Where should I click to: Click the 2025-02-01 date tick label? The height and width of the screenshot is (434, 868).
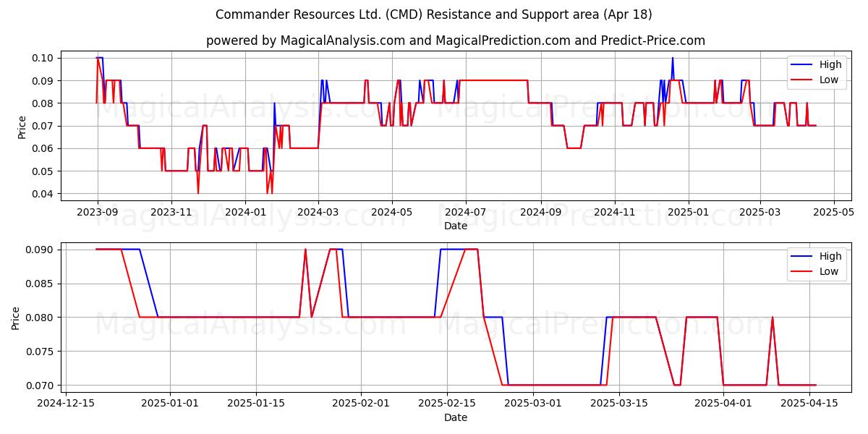[360, 404]
